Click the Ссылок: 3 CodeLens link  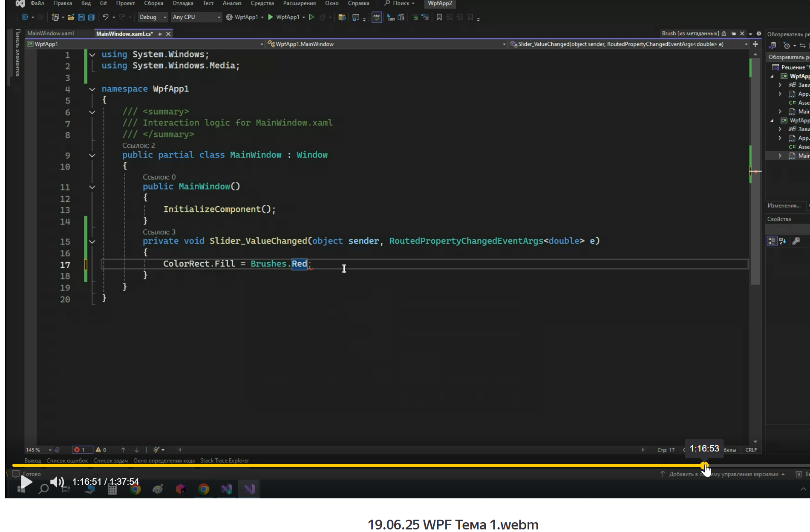(x=159, y=232)
